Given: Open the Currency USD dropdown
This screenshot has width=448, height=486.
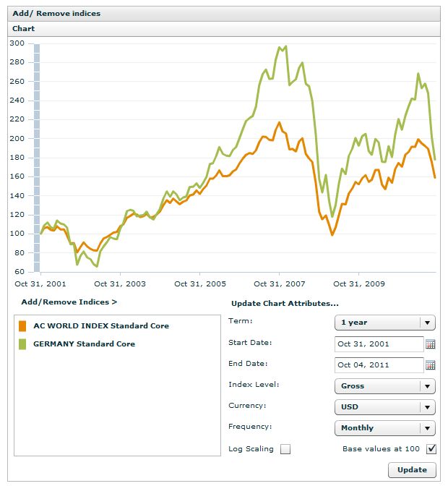Looking at the screenshot, I should point(385,407).
